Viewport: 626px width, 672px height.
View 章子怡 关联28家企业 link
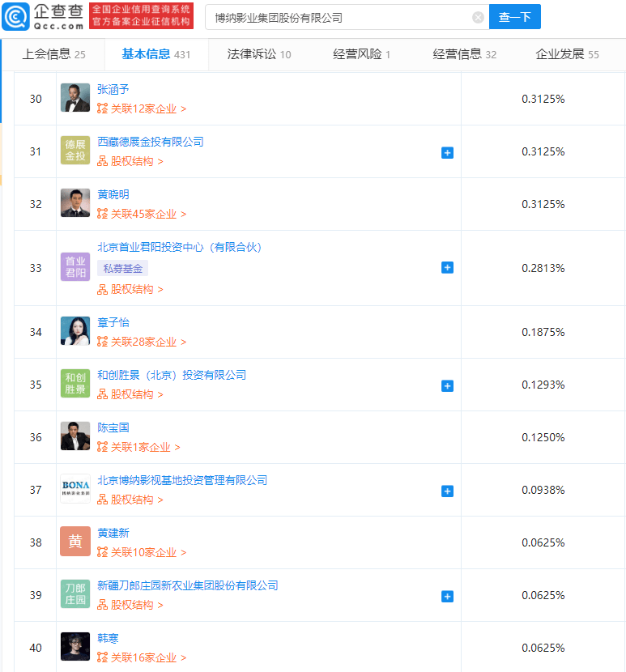[142, 342]
